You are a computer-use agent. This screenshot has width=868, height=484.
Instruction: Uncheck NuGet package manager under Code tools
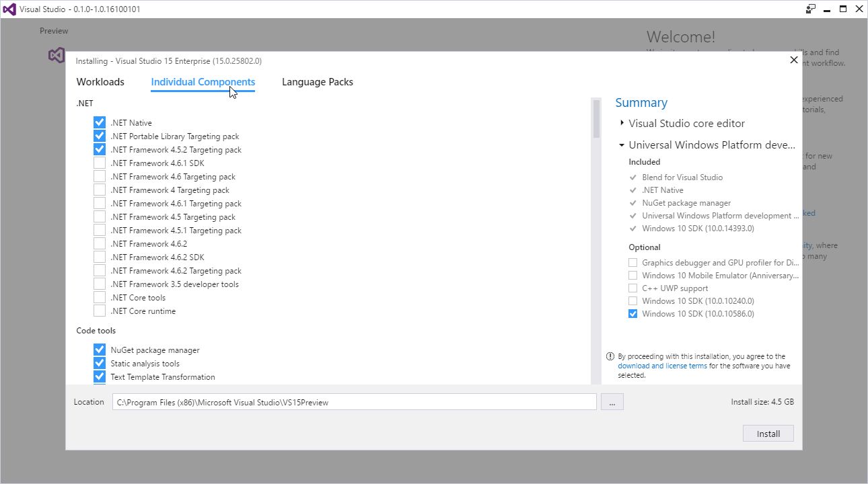coord(100,350)
